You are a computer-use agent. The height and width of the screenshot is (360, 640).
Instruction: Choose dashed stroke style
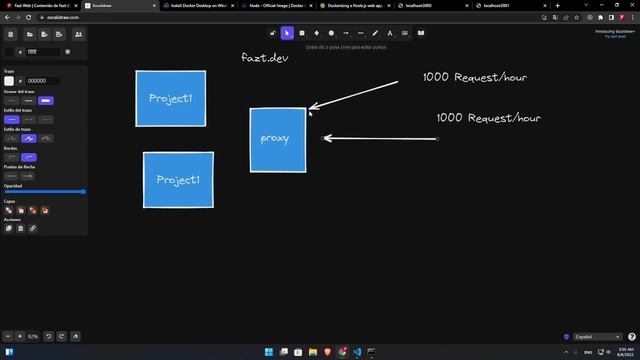coord(29,120)
